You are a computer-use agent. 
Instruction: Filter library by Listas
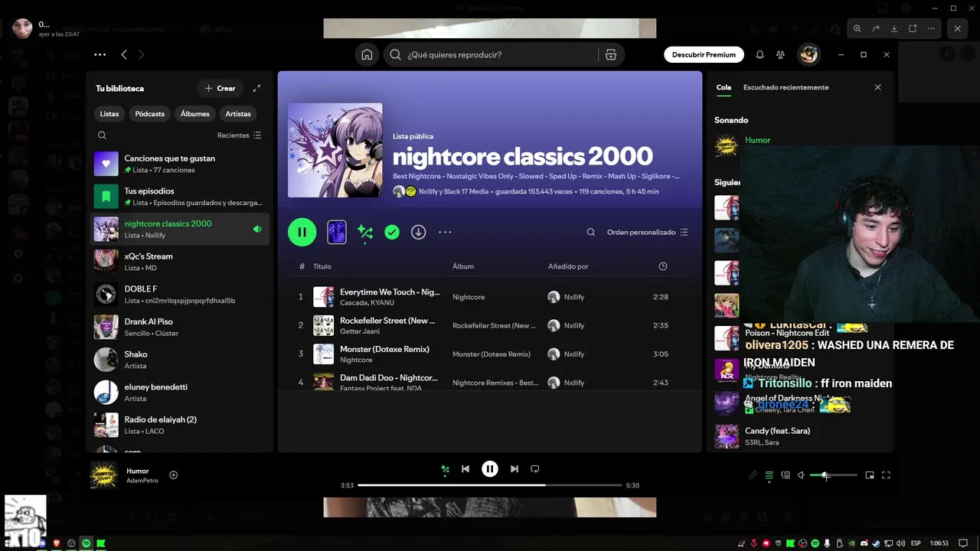109,113
